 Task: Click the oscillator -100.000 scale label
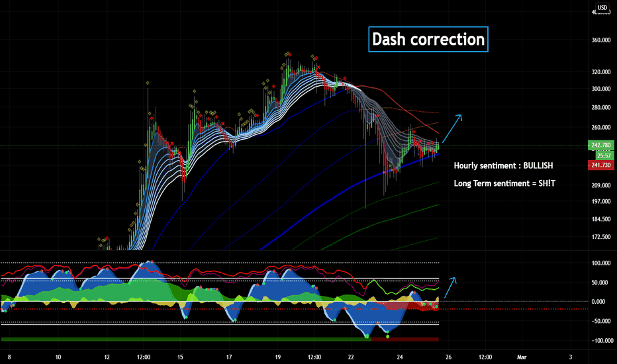pos(601,340)
